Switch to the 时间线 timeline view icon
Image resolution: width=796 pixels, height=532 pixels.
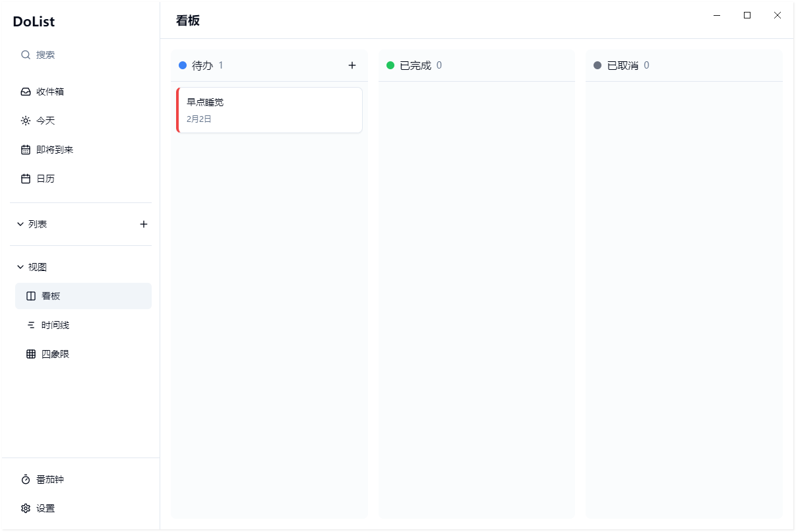30,324
